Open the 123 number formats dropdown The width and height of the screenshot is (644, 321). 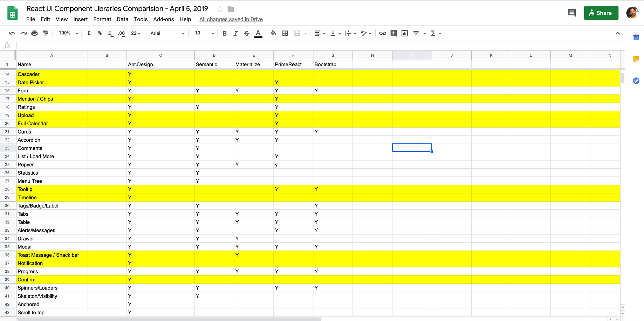coord(134,33)
